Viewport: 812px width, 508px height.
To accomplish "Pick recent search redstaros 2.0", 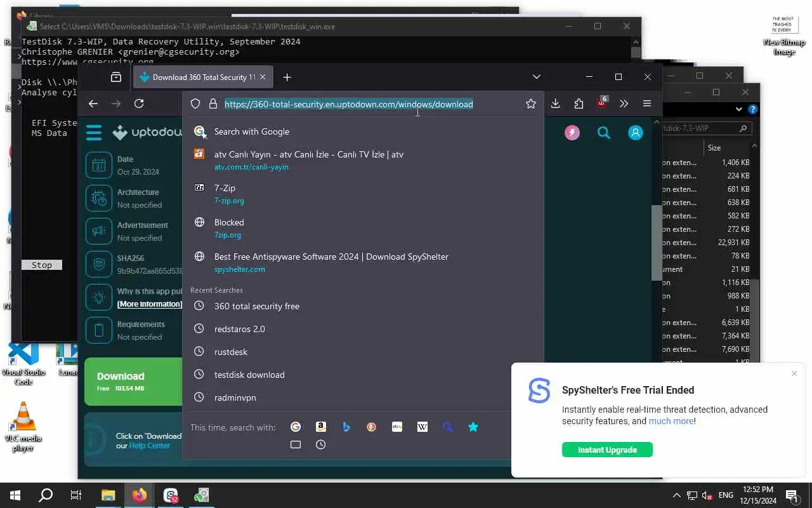I will tap(363, 329).
